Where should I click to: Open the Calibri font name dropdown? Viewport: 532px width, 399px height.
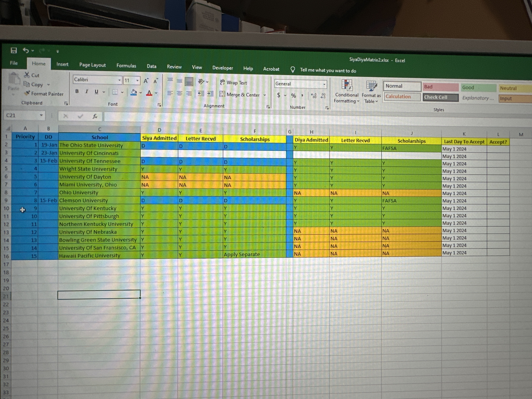tap(119, 80)
